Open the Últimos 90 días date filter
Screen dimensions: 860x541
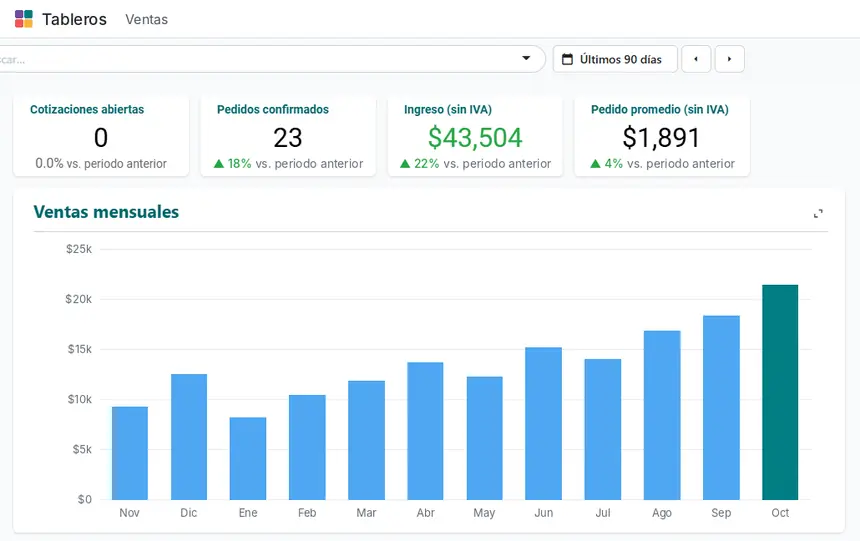click(x=615, y=59)
